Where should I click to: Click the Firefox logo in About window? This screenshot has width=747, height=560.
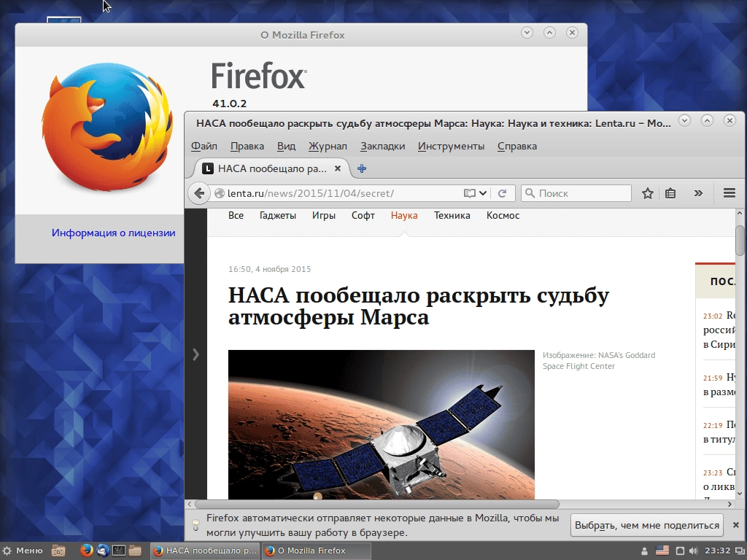(x=107, y=125)
